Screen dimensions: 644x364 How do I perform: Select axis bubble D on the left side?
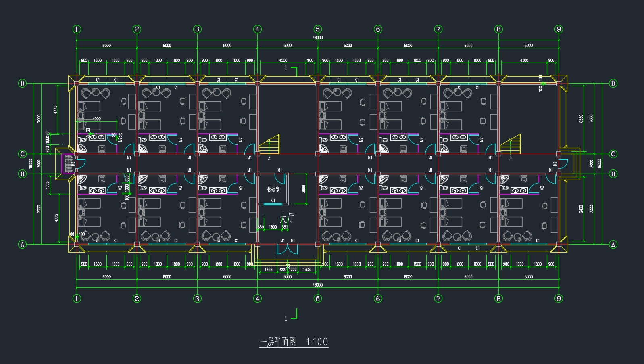(23, 84)
